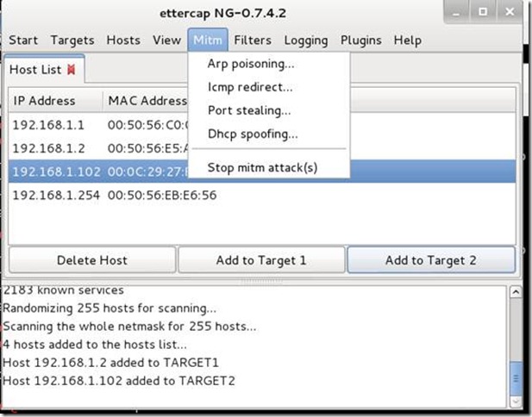Click log pane scrollbar down arrow
Viewport: 532px width, 417px height.
click(516, 401)
